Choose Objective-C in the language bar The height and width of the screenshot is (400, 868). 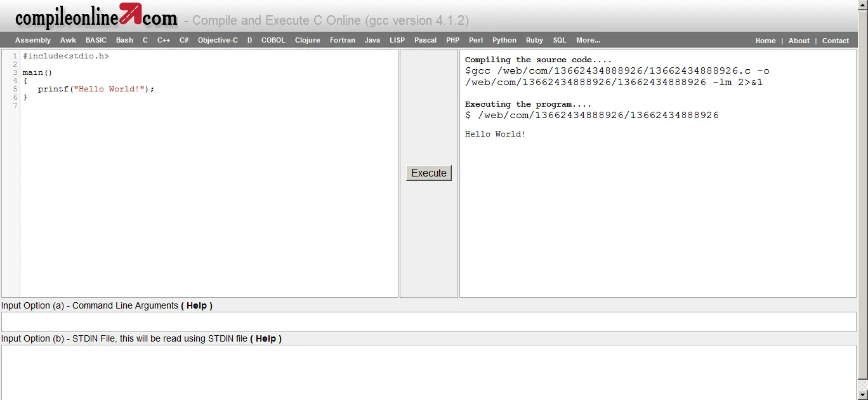pos(218,40)
